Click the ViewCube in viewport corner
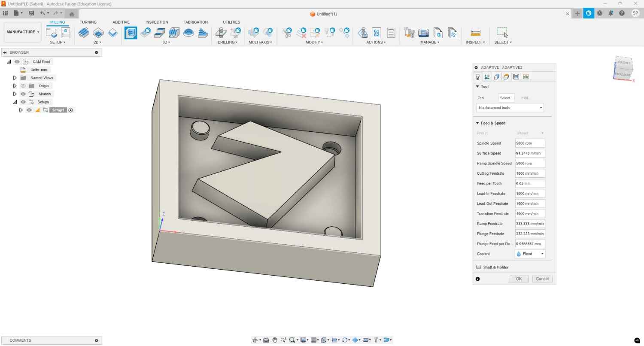The image size is (644, 346). (x=623, y=69)
